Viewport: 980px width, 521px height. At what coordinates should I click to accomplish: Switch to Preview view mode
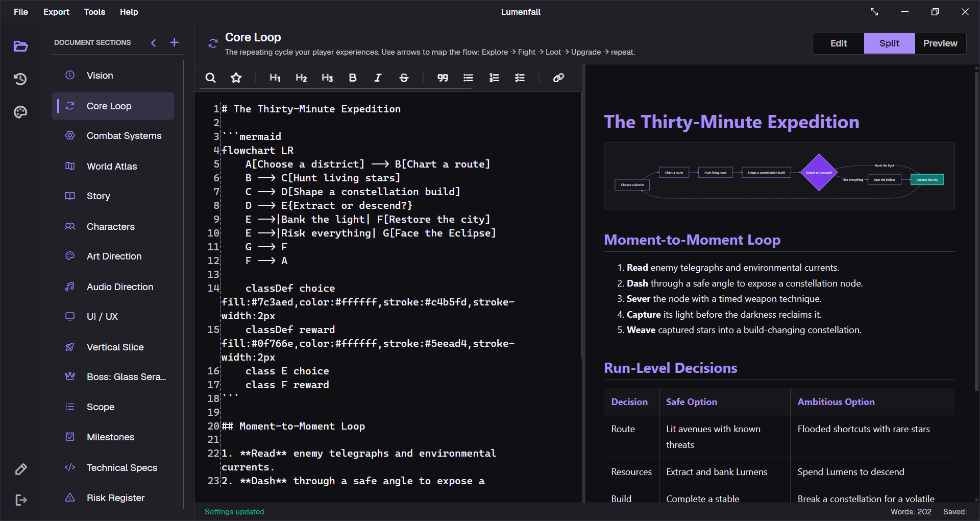pos(940,43)
